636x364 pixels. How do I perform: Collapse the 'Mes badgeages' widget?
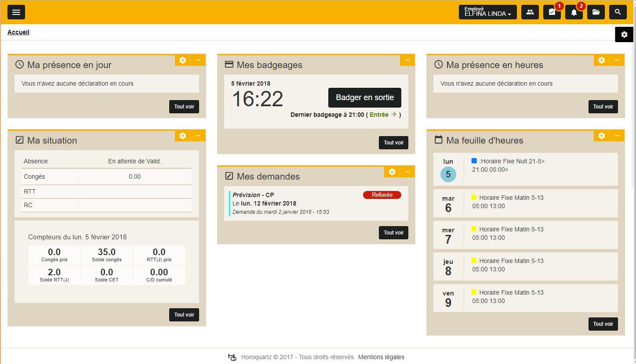tap(407, 60)
